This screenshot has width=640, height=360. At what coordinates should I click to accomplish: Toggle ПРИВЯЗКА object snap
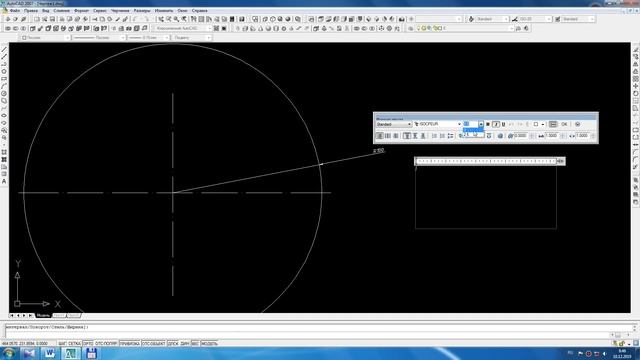pos(130,343)
